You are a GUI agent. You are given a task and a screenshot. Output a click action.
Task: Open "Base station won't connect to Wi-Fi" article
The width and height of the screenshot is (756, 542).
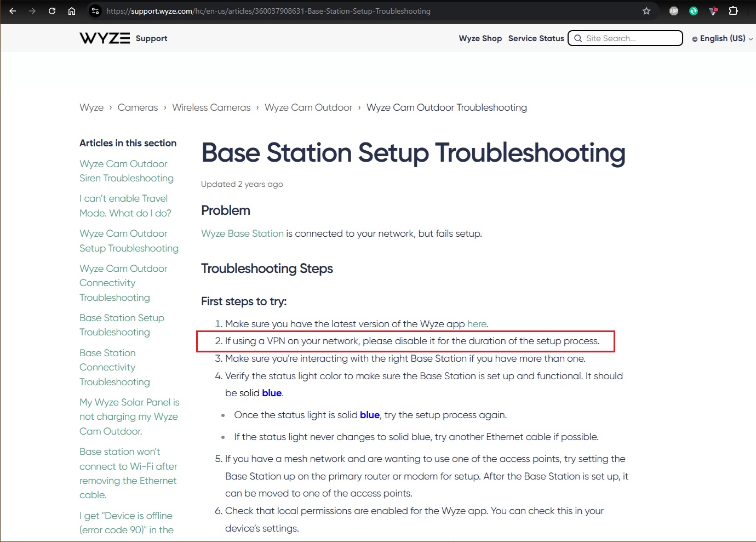128,473
